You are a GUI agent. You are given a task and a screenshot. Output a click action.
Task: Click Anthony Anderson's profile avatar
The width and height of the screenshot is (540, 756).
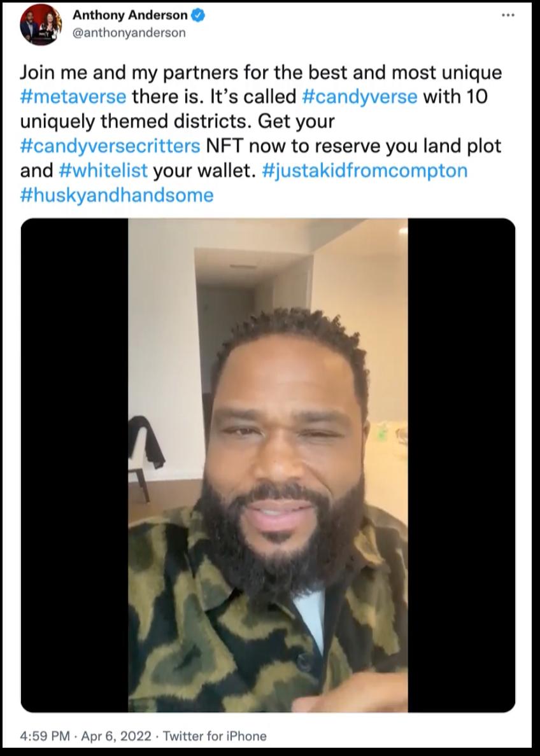[41, 24]
